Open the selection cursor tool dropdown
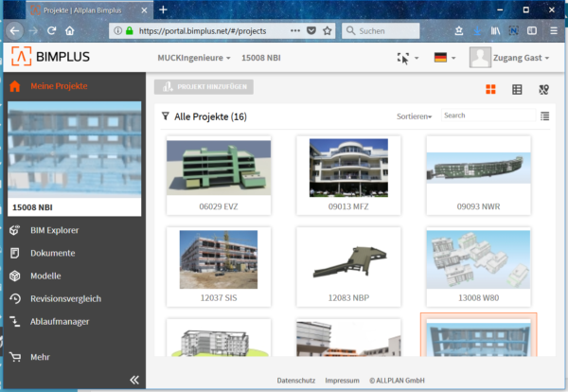568x392 pixels. point(407,58)
